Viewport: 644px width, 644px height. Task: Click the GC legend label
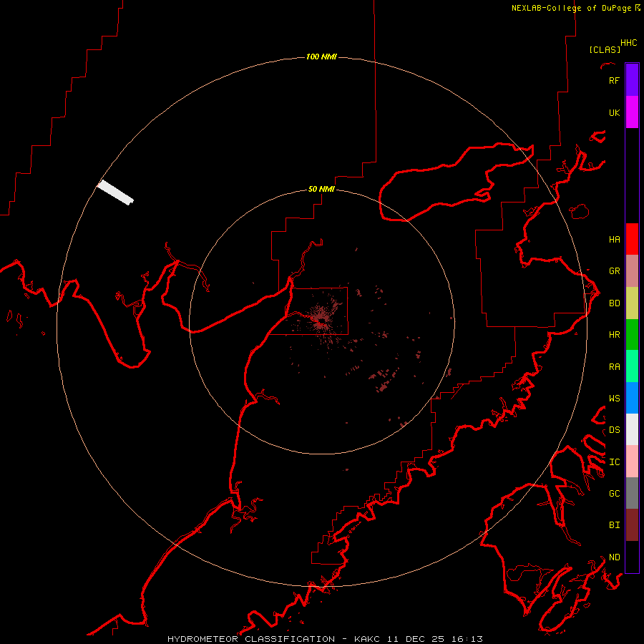(614, 494)
